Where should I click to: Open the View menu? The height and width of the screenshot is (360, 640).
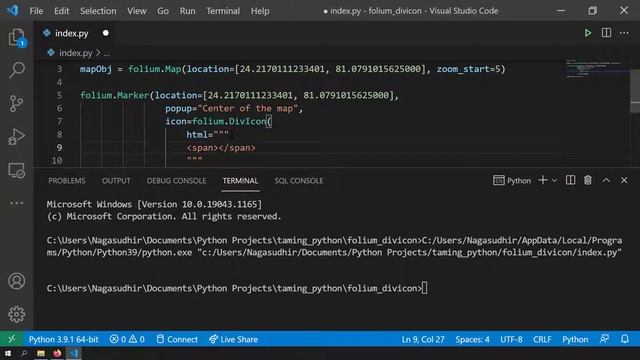coord(137,11)
